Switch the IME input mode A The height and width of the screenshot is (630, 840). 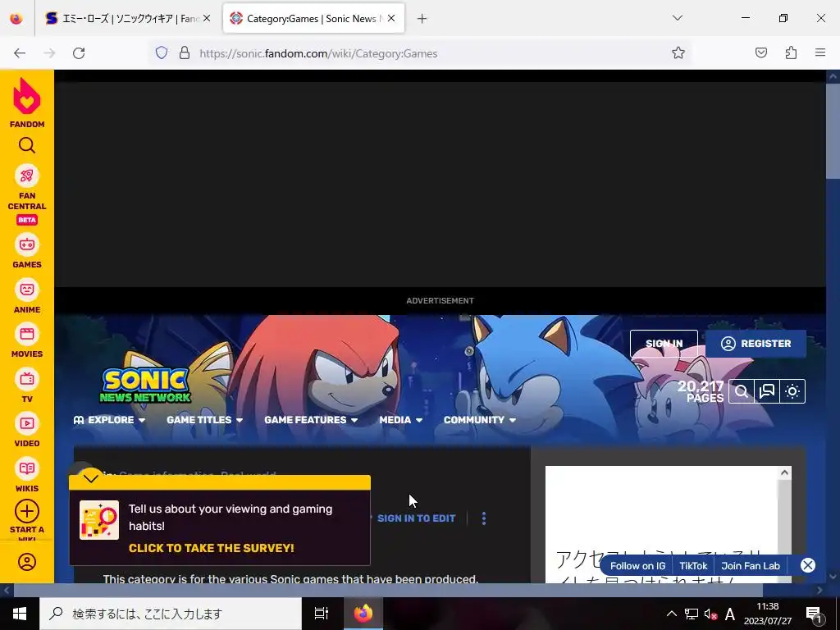coord(729,614)
